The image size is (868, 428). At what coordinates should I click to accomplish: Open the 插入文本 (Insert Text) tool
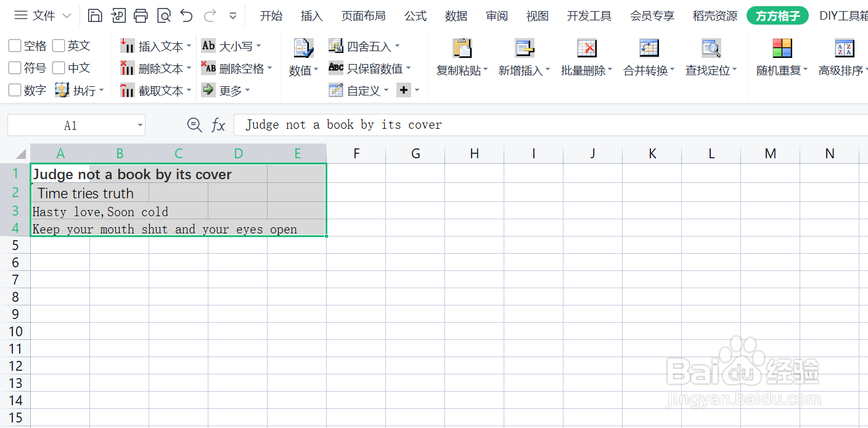coord(156,46)
